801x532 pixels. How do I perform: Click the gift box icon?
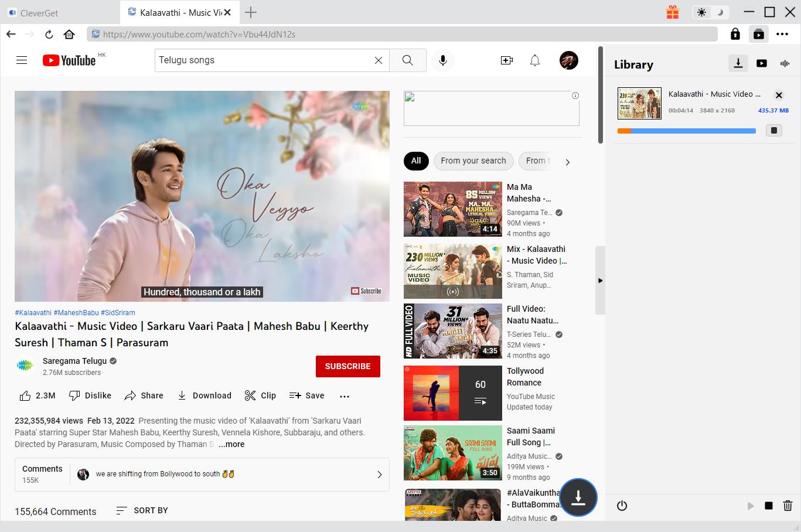(672, 12)
